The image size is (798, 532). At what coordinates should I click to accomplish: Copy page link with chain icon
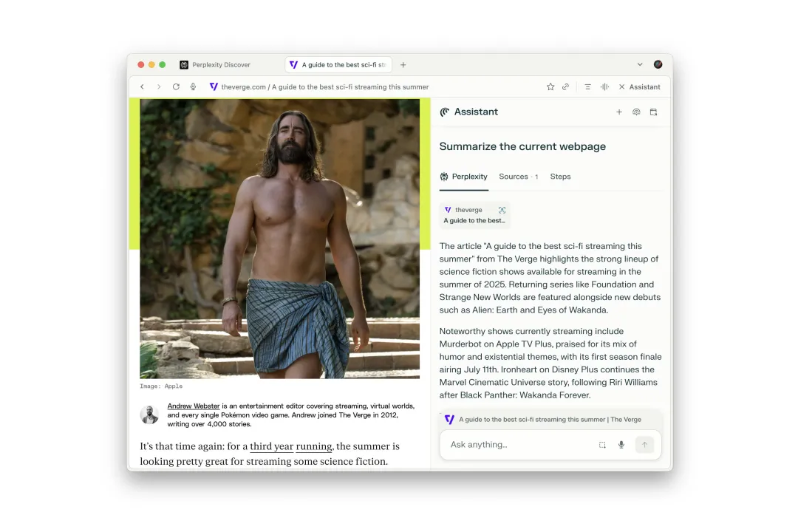point(565,87)
